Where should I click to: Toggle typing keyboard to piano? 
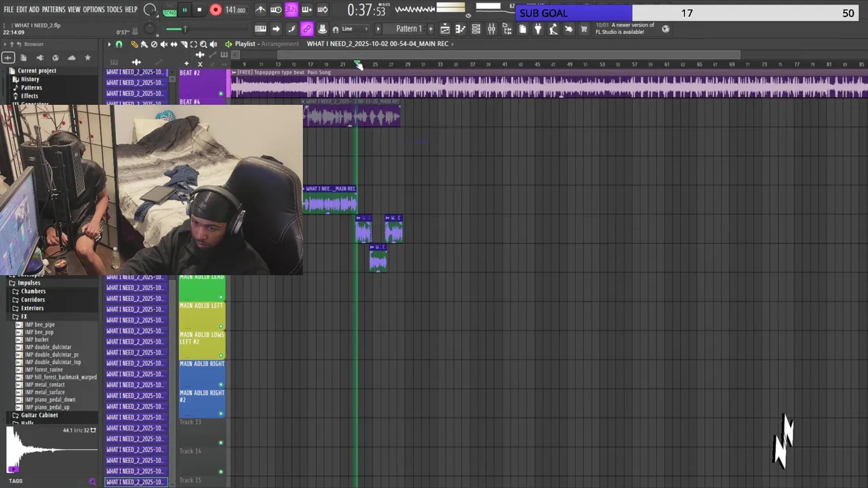260,29
